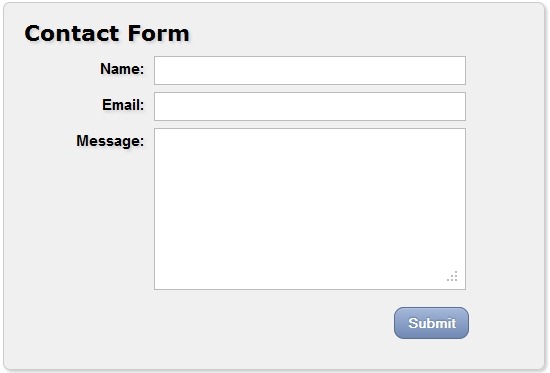Image resolution: width=550 pixels, height=373 pixels.
Task: Click inside the Message text area
Action: 310,209
